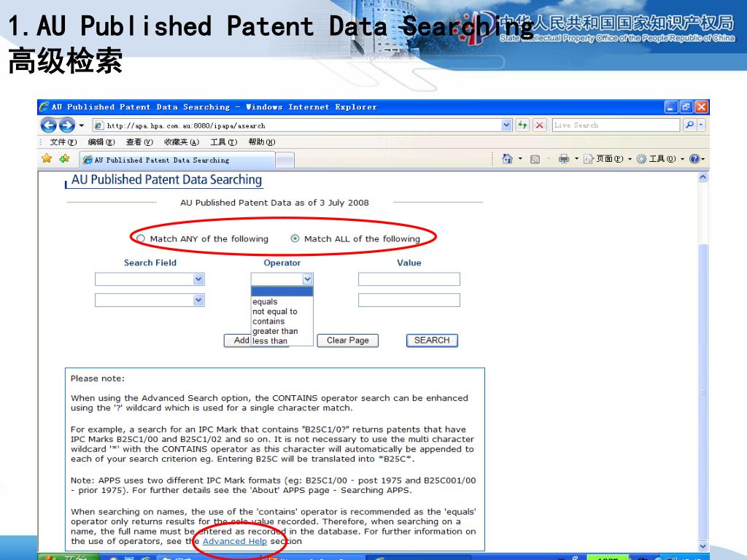Open the address bar history dropdown
The image size is (747, 560).
click(506, 125)
